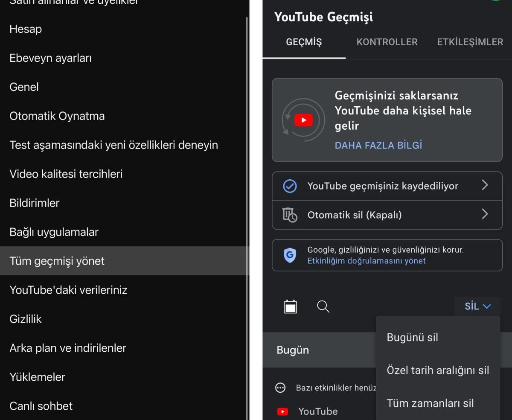Click the three-dot pending activity icon
Screen dimensions: 512x420
point(280,388)
